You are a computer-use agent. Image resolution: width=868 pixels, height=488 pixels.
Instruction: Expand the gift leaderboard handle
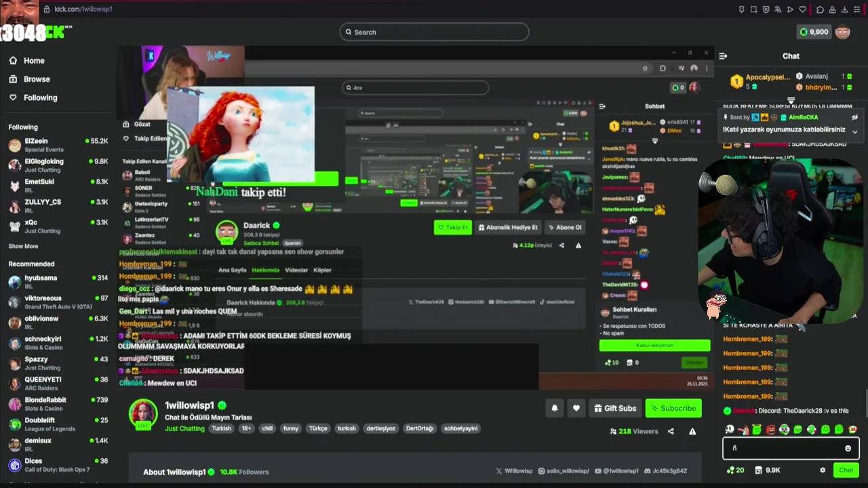point(791,100)
